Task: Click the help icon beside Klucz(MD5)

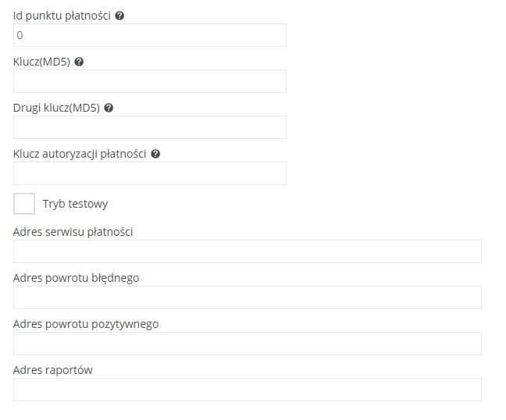Action: click(x=79, y=62)
